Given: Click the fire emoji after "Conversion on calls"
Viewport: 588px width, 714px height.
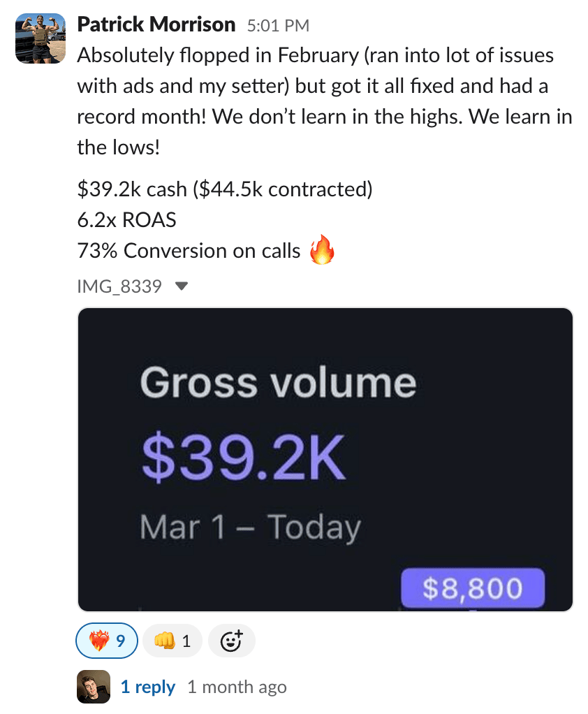Looking at the screenshot, I should point(322,251).
